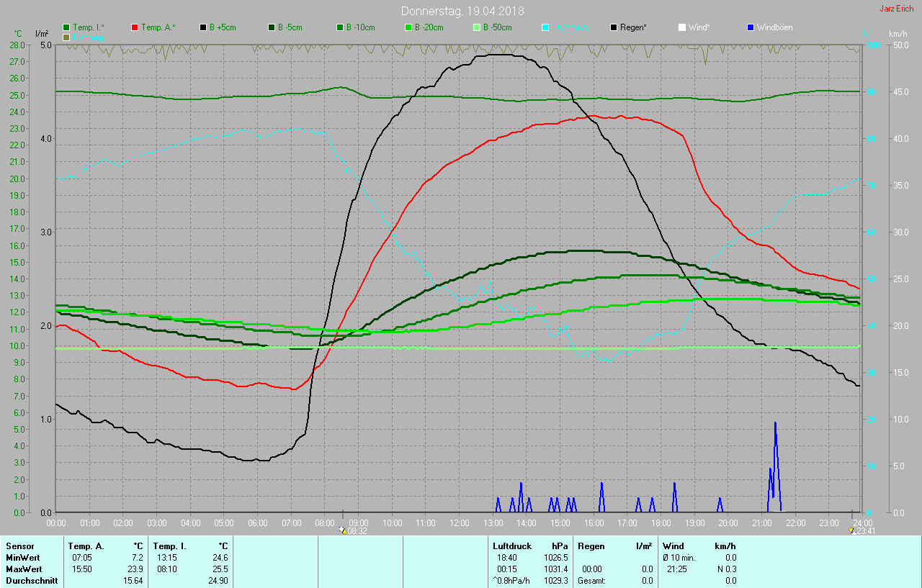Viewport: 922px width, 588px height.
Task: Click the bright green B -20cm legend square
Action: click(408, 27)
